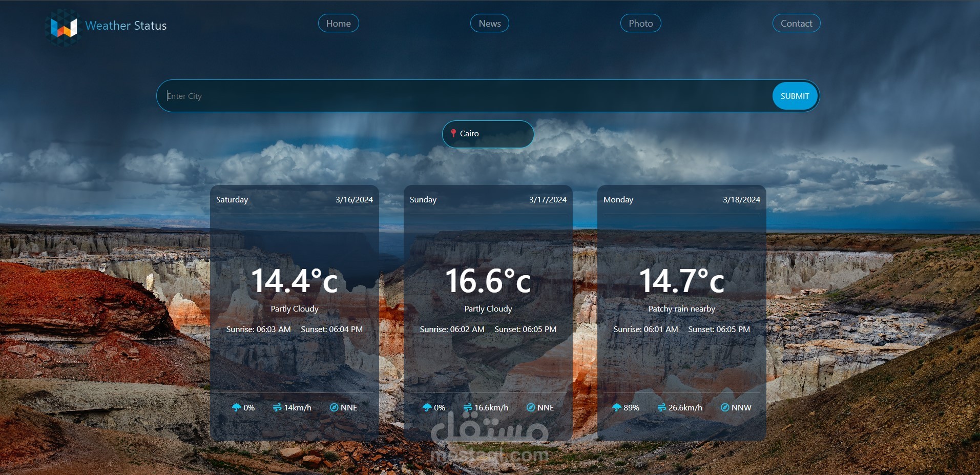Click Partly Cloudy on the Sunday card

[x=488, y=308]
